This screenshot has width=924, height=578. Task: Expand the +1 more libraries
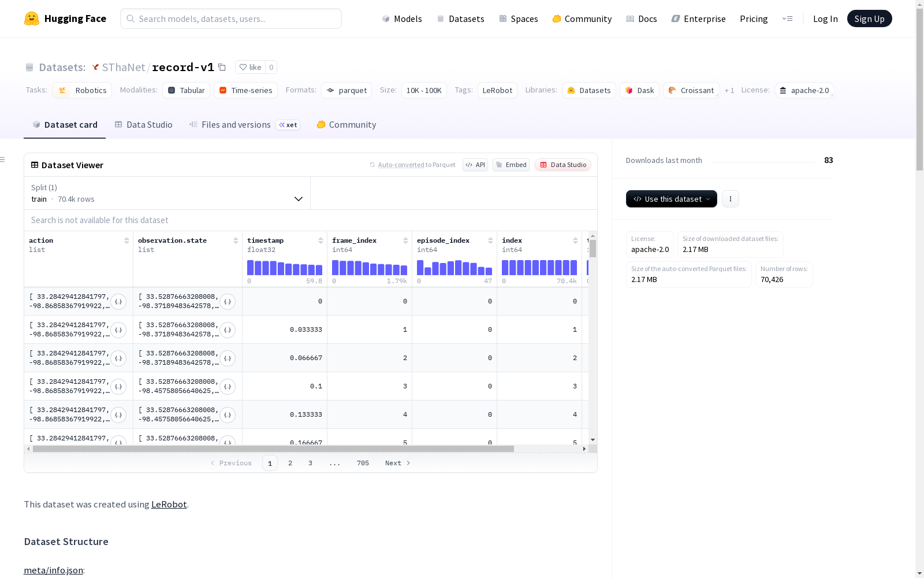[x=729, y=90]
